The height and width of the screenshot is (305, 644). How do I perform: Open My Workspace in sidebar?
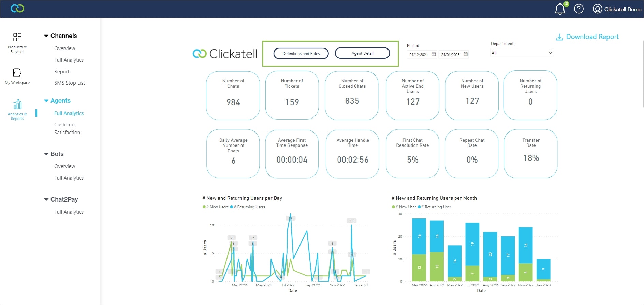coord(17,77)
